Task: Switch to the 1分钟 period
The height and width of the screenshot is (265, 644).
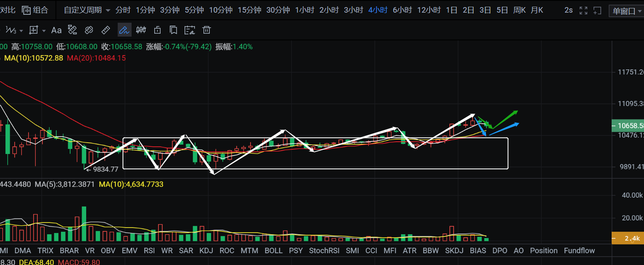Action: 145,10
